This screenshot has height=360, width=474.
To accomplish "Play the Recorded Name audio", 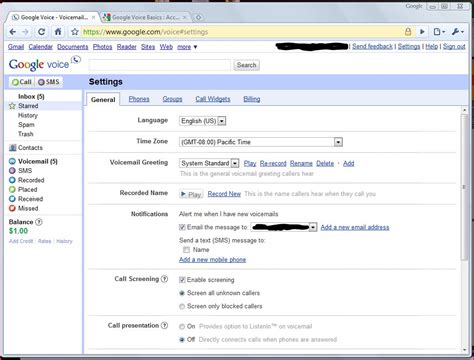I will tap(191, 194).
